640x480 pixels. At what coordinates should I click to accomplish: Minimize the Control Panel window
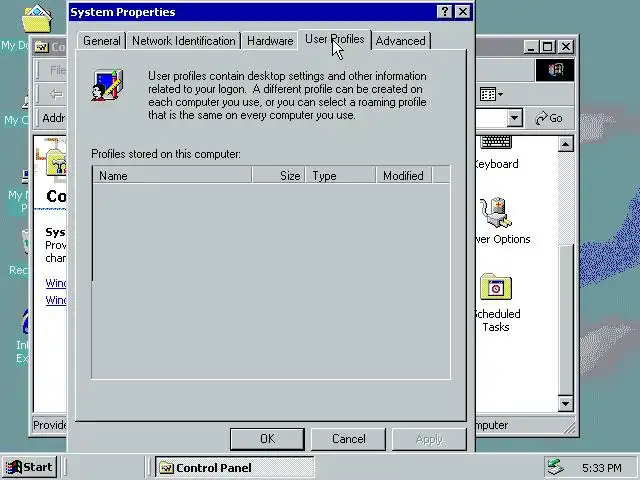531,47
